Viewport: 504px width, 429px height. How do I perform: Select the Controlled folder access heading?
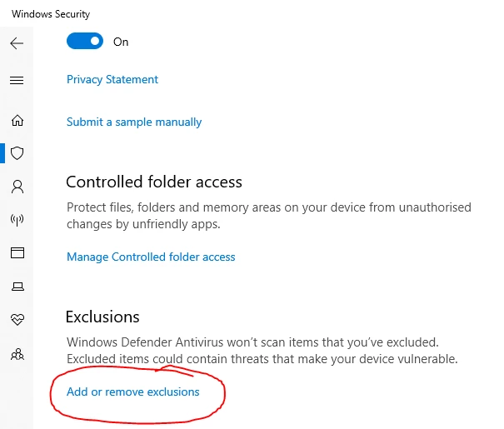pos(154,182)
